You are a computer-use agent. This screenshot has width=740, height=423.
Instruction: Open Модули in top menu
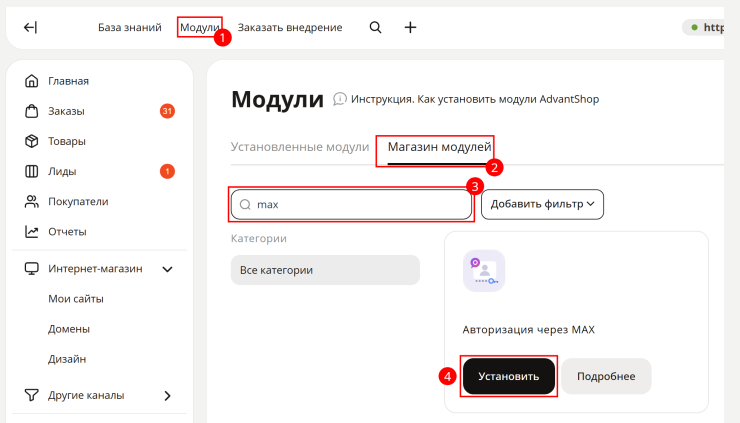200,27
